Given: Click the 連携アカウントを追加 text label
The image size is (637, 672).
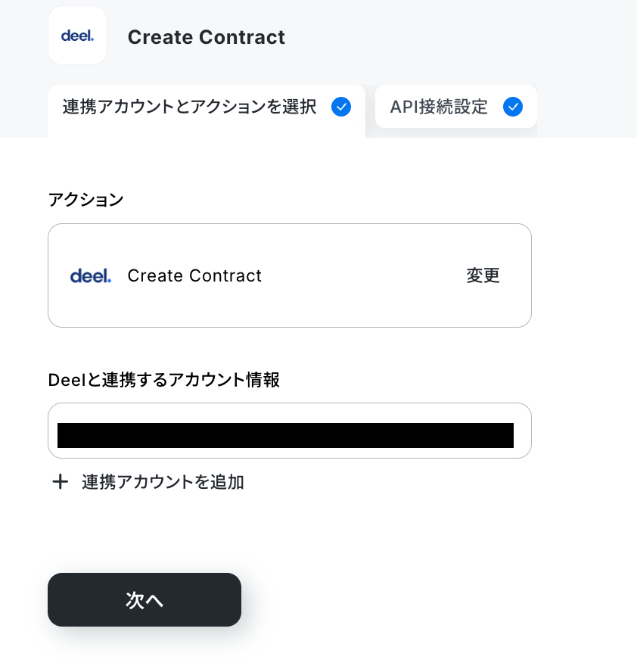Looking at the screenshot, I should tap(163, 482).
